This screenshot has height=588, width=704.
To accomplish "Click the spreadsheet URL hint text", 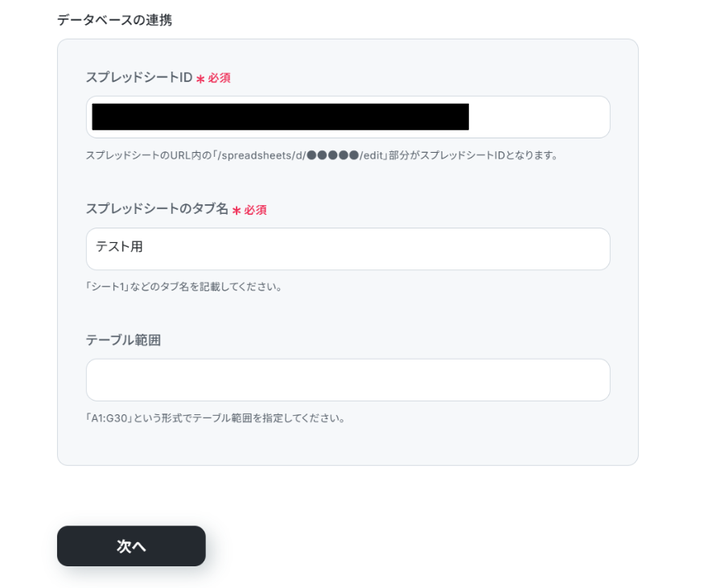I will click(x=322, y=155).
